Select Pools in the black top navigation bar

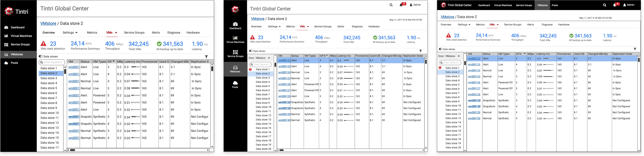(555, 5)
